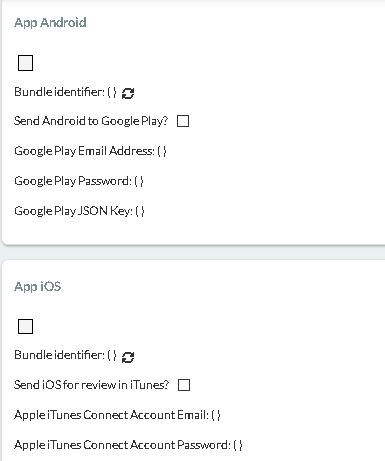385x461 pixels.
Task: Click the Apple iTunes Connect Account Email braces value
Action: [216, 415]
